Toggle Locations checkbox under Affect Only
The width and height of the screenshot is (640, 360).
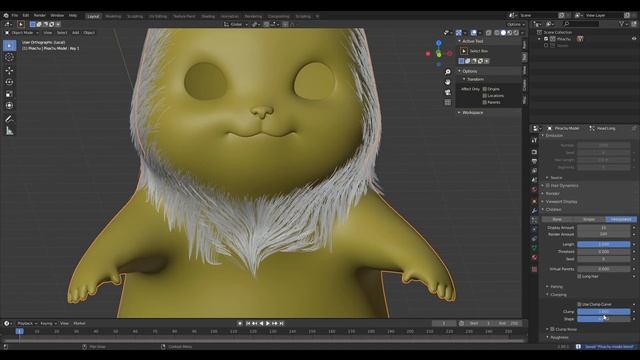485,96
